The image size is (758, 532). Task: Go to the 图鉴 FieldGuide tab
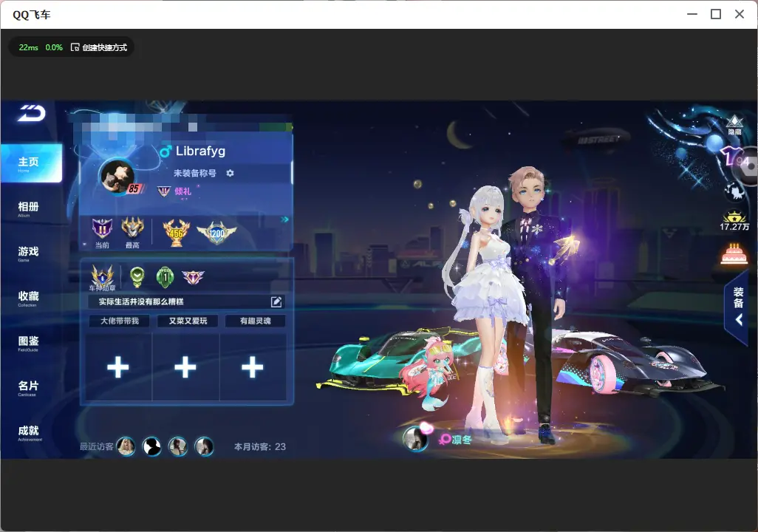click(29, 344)
